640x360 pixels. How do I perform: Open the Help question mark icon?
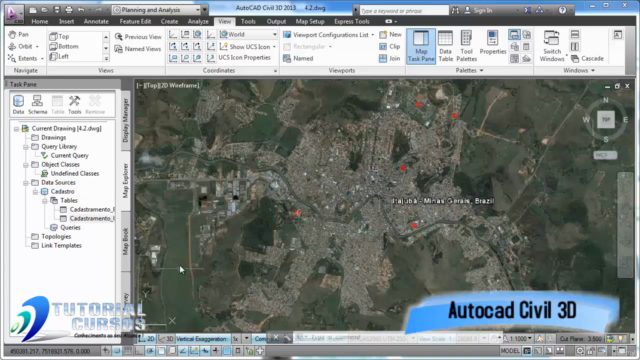tap(562, 10)
